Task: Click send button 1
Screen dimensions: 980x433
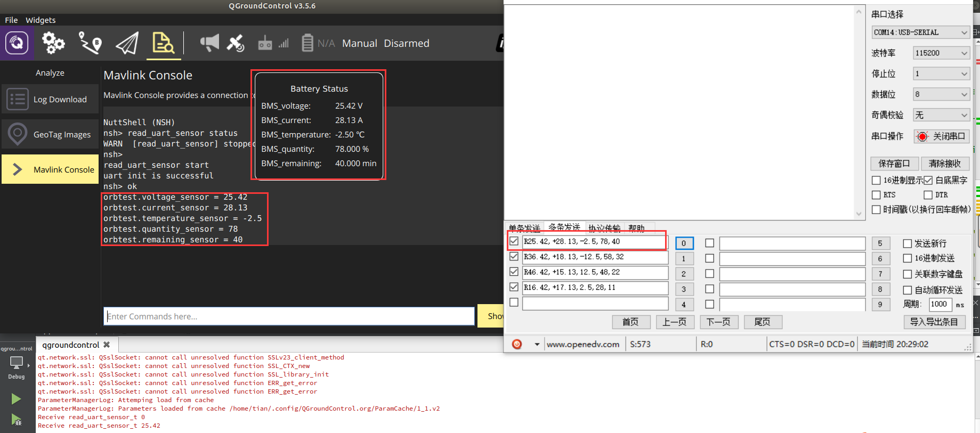Action: 684,259
